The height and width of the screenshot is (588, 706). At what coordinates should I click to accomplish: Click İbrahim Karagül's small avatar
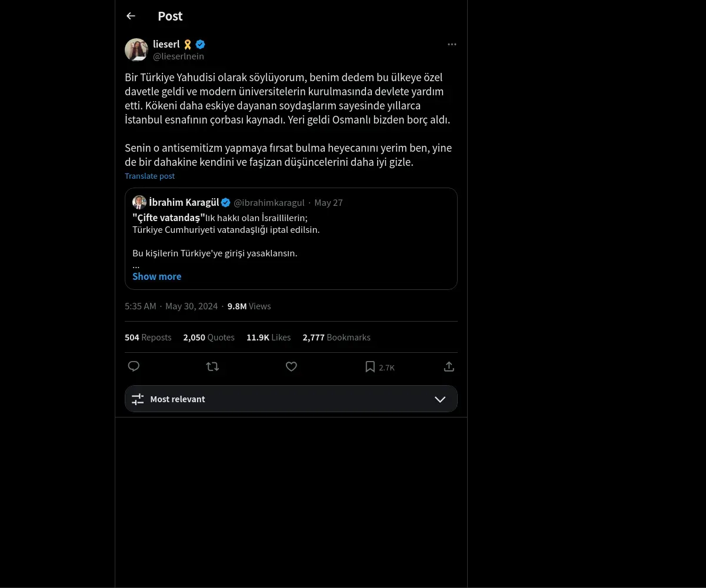pos(139,202)
